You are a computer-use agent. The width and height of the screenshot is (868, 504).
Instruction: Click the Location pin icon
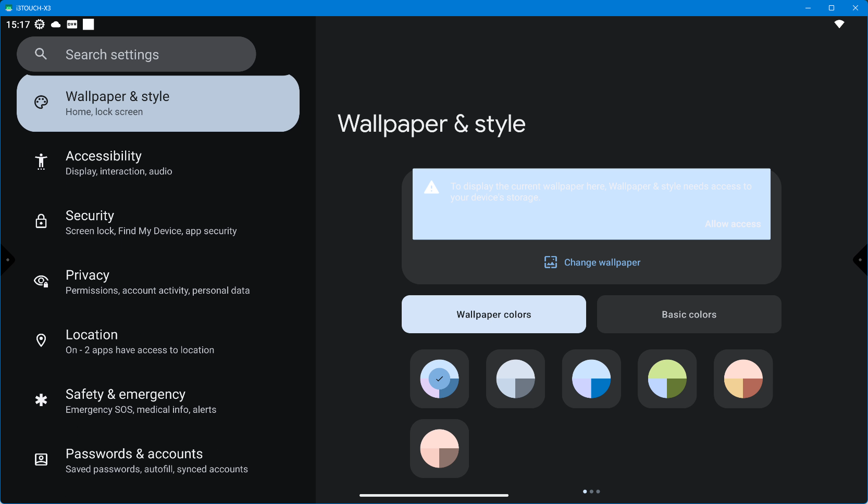click(x=41, y=341)
